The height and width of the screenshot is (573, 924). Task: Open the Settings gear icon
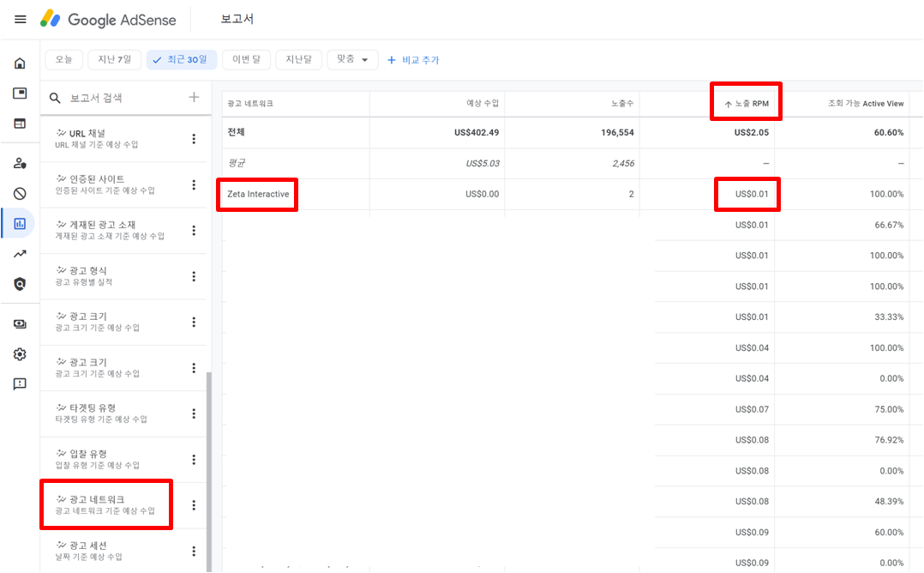[20, 353]
